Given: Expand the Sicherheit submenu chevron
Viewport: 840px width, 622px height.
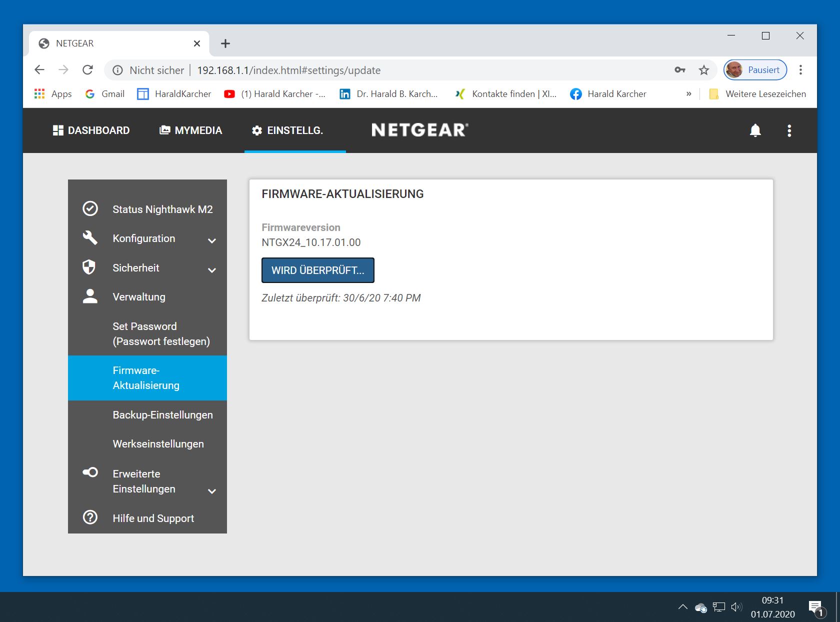Looking at the screenshot, I should (212, 270).
